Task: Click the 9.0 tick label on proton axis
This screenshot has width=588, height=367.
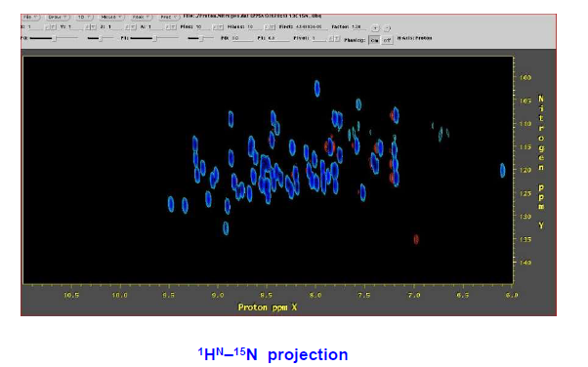Action: (218, 295)
